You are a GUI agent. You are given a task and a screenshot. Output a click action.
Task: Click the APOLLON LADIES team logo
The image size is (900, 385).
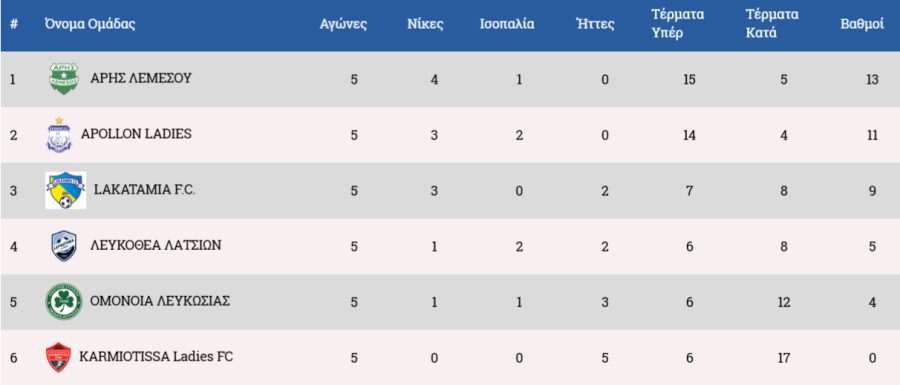[x=59, y=135]
